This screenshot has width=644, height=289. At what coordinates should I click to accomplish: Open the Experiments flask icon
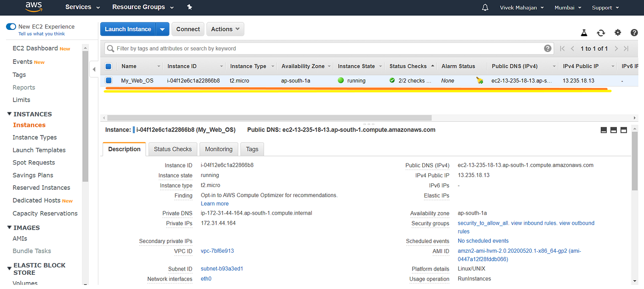click(x=584, y=33)
